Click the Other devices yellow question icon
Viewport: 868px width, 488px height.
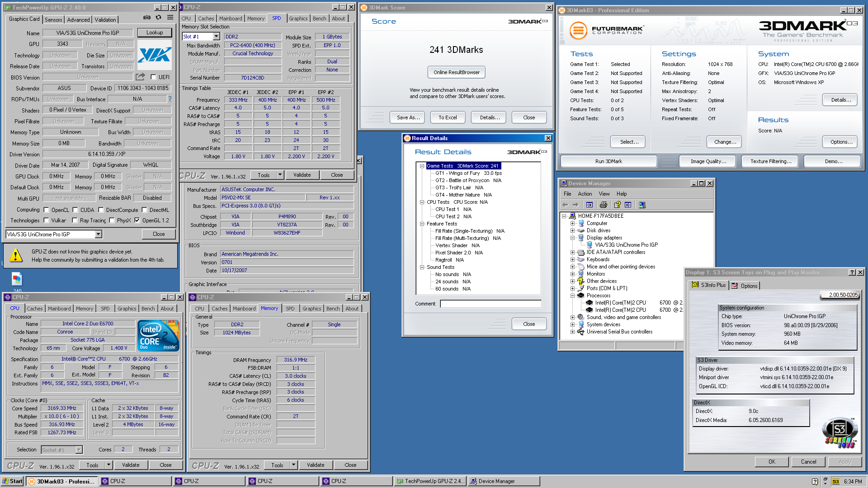click(x=581, y=281)
